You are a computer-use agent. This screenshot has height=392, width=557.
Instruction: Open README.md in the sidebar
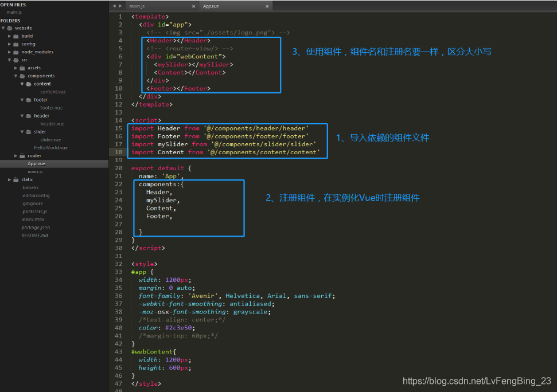[34, 236]
